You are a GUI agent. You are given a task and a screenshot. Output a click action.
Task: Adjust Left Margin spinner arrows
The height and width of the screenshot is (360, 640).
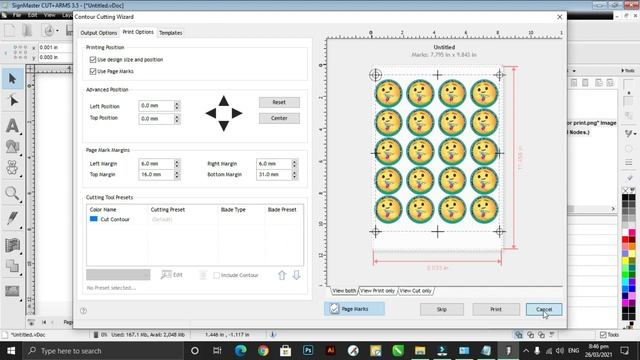[x=177, y=163]
